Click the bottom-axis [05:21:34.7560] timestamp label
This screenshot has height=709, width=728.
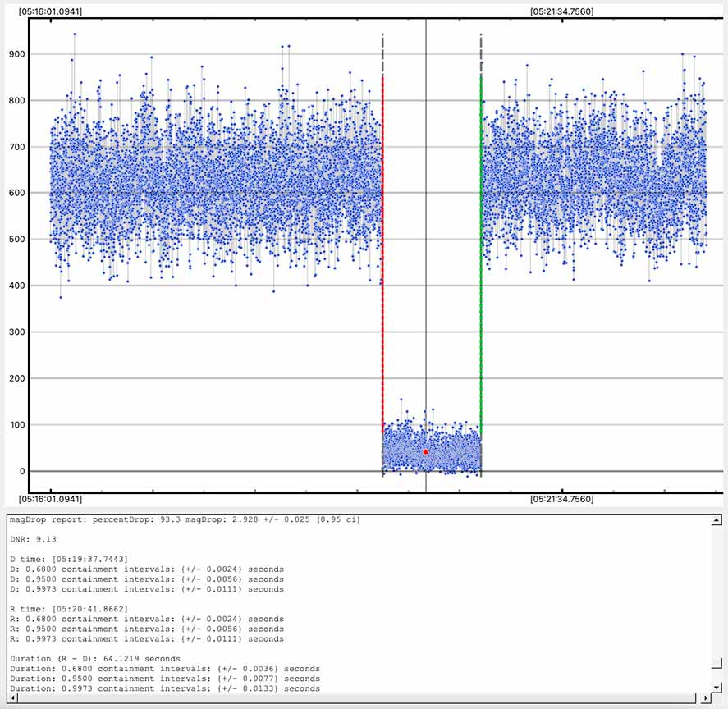coord(561,499)
